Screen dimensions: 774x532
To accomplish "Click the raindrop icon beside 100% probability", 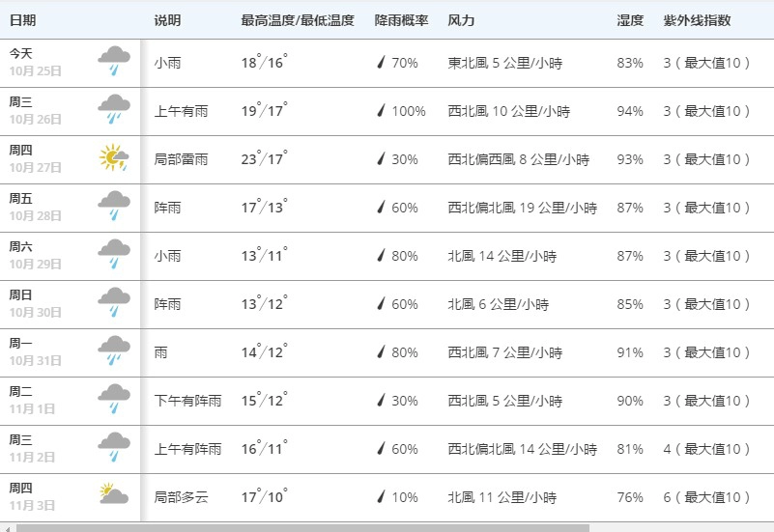I will click(381, 110).
